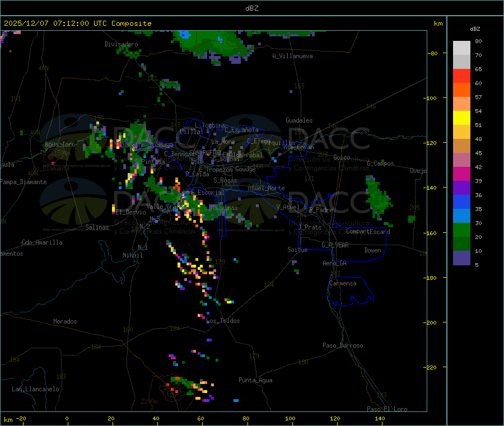Click the 'CompantEscard' map label
This screenshot has height=426, width=504.
click(368, 231)
